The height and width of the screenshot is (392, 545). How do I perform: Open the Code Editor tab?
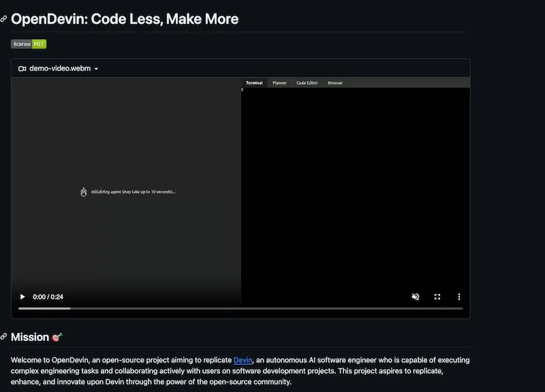[307, 83]
